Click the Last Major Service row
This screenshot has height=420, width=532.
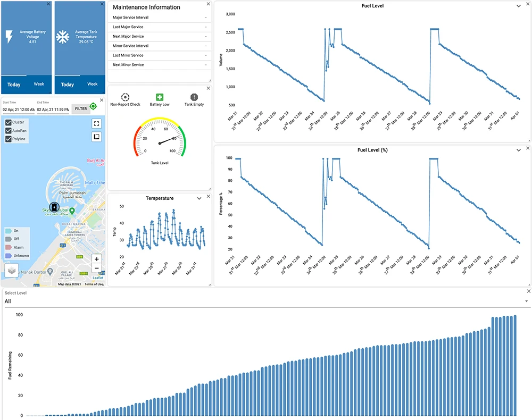pos(160,27)
